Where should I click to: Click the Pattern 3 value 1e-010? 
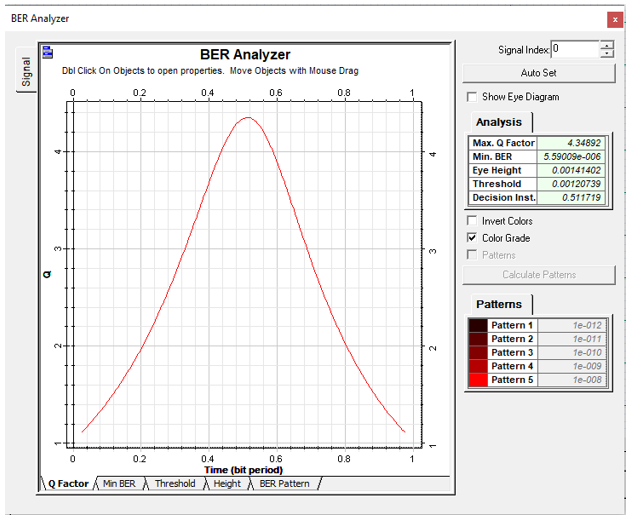[x=572, y=353]
